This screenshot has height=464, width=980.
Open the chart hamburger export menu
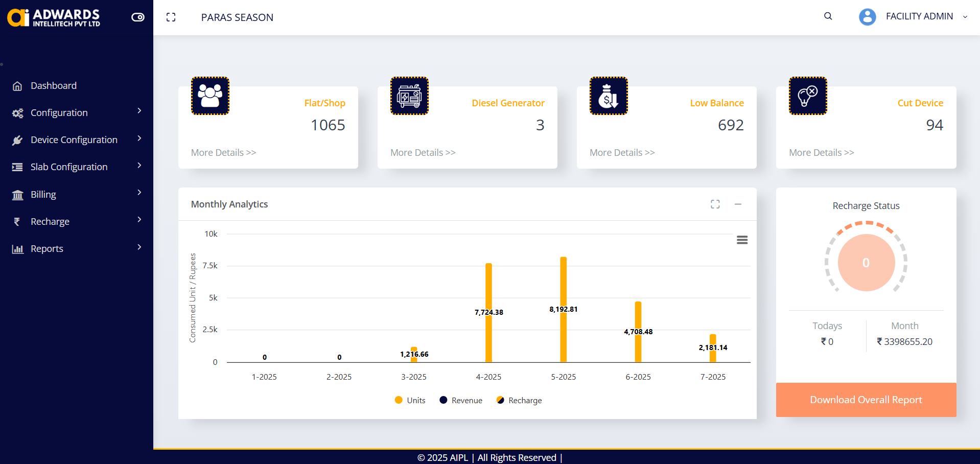pos(742,240)
